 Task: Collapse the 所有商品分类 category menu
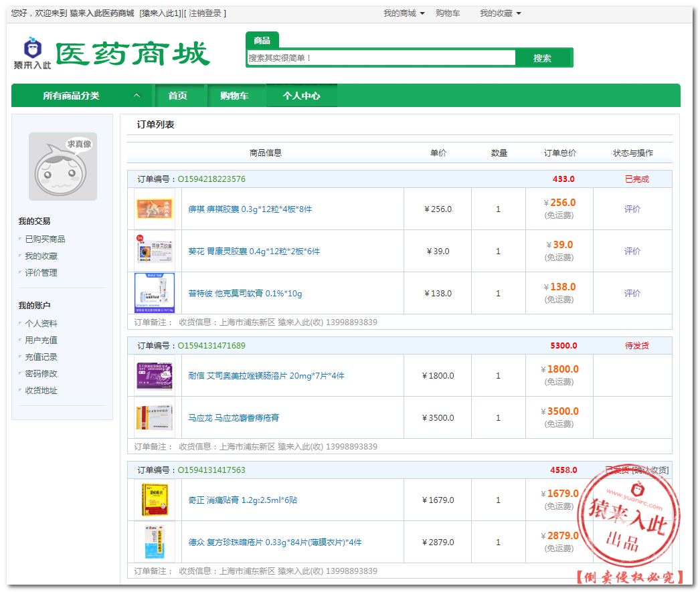coord(137,96)
